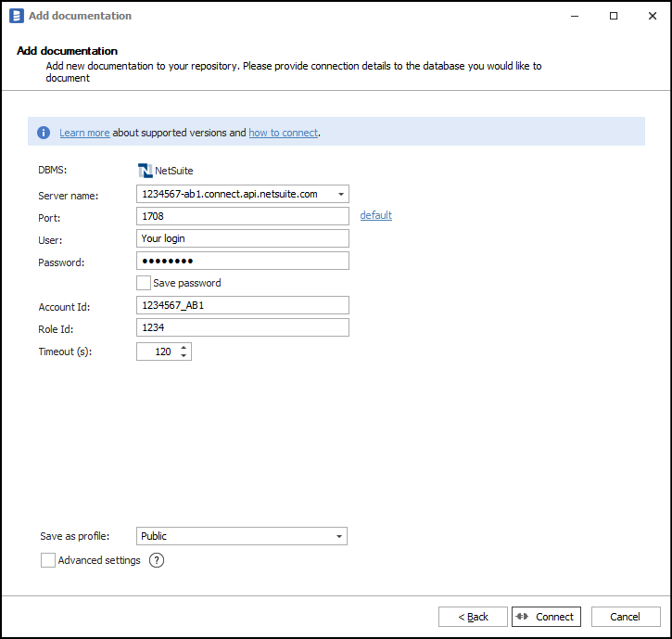Go to previous step with Back button

point(473,617)
